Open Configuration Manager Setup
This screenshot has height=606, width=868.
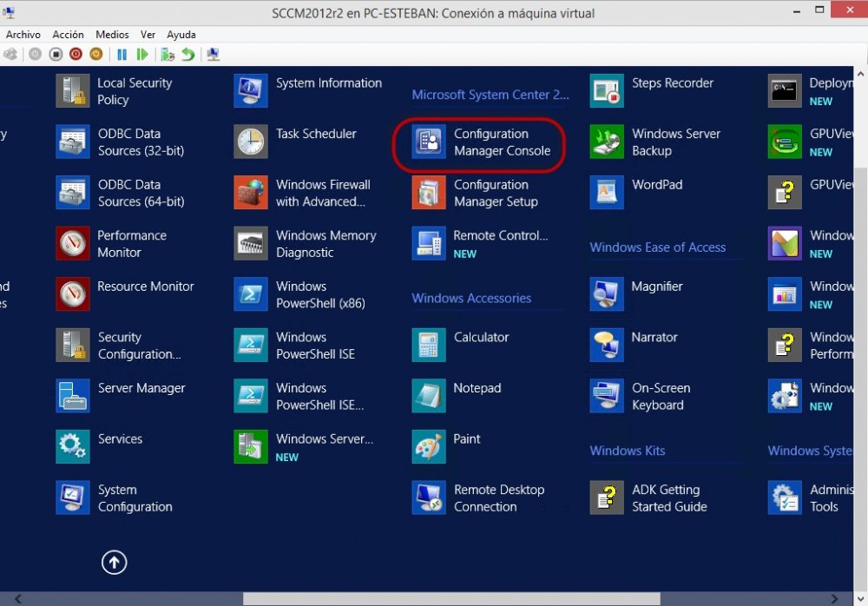click(x=475, y=193)
